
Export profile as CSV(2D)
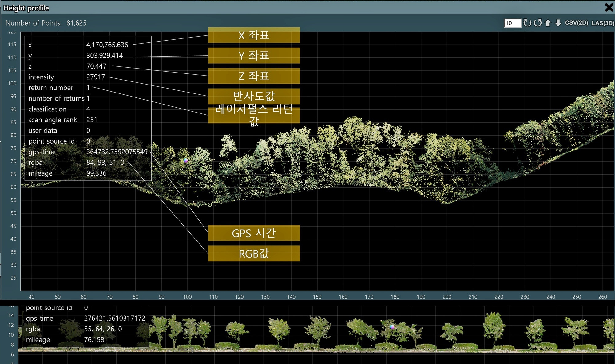point(576,23)
